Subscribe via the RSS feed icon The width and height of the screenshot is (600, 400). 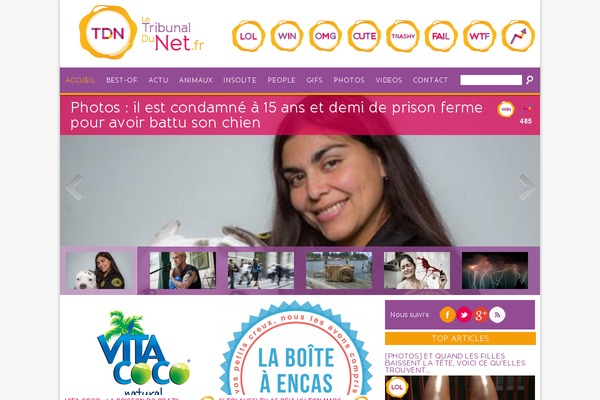[497, 315]
